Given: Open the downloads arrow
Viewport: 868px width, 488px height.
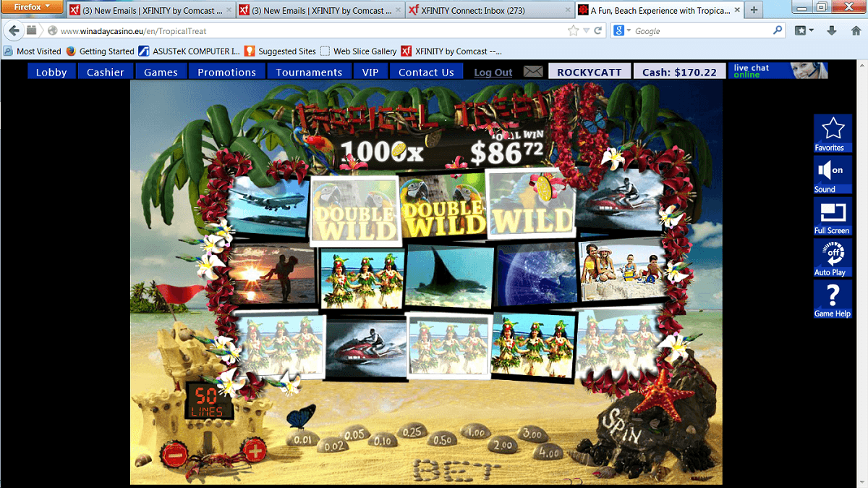Looking at the screenshot, I should click(x=832, y=30).
